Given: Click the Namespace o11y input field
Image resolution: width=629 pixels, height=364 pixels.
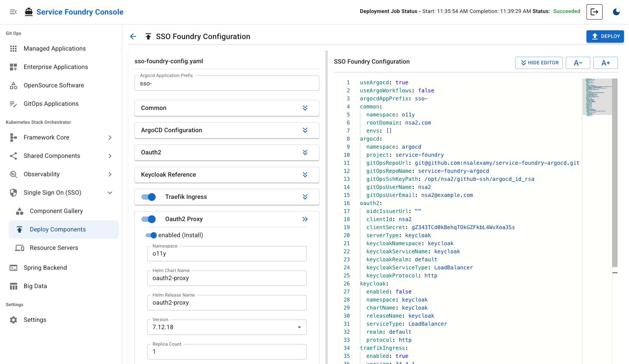Looking at the screenshot, I should coord(227,254).
